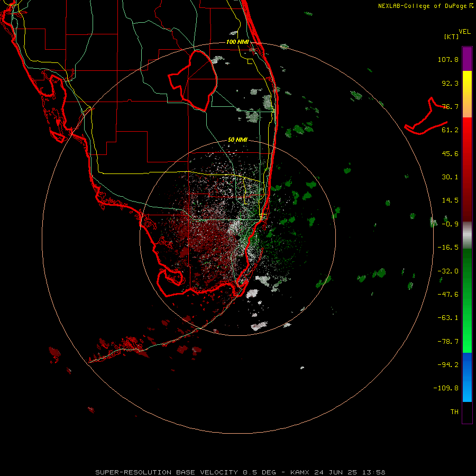This screenshot has width=476, height=476.
Task: Click the -78.7 legend value
Action: pos(448,342)
